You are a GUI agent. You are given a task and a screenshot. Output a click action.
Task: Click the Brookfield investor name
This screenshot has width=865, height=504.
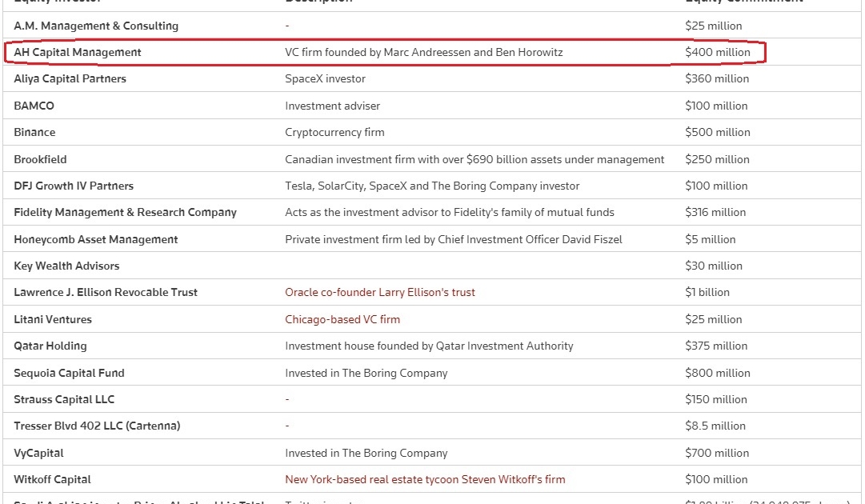(40, 159)
